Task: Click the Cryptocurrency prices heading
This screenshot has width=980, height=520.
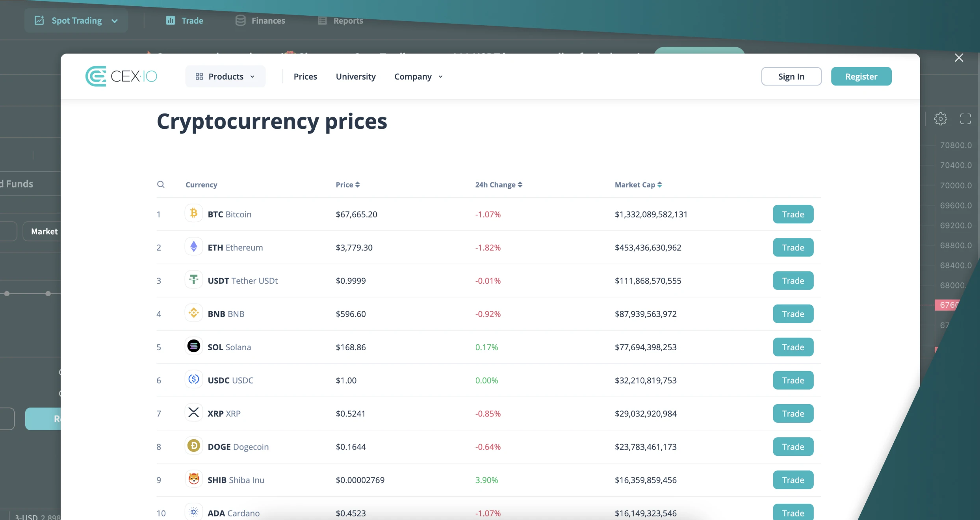Action: click(x=272, y=121)
